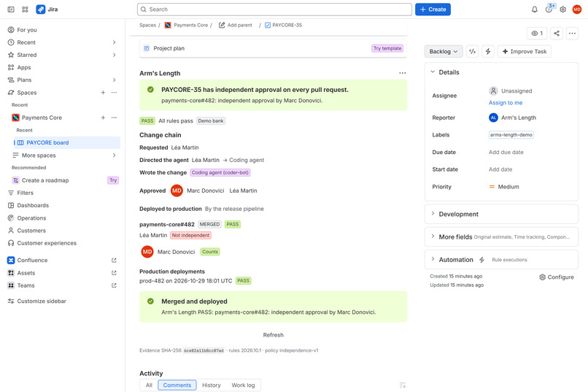Click the Create button

coord(433,9)
